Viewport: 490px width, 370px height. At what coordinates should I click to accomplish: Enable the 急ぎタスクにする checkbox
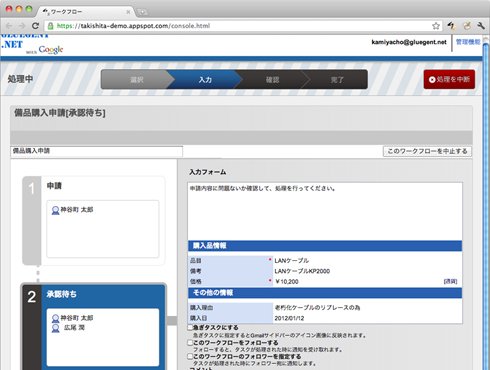tap(190, 328)
